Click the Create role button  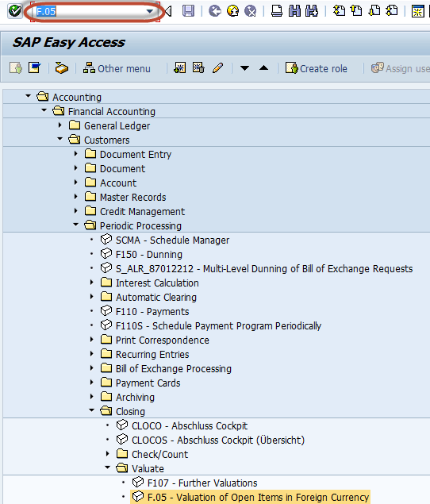(x=317, y=68)
